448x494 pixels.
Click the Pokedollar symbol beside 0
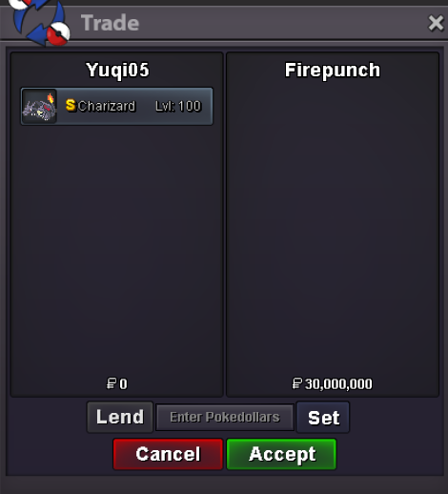point(112,383)
